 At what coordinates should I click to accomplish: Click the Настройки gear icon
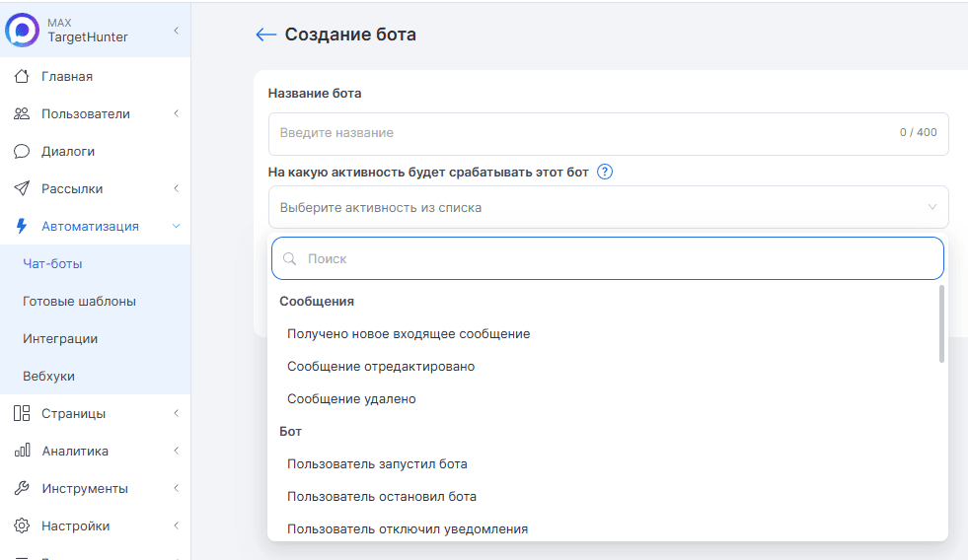[22, 525]
